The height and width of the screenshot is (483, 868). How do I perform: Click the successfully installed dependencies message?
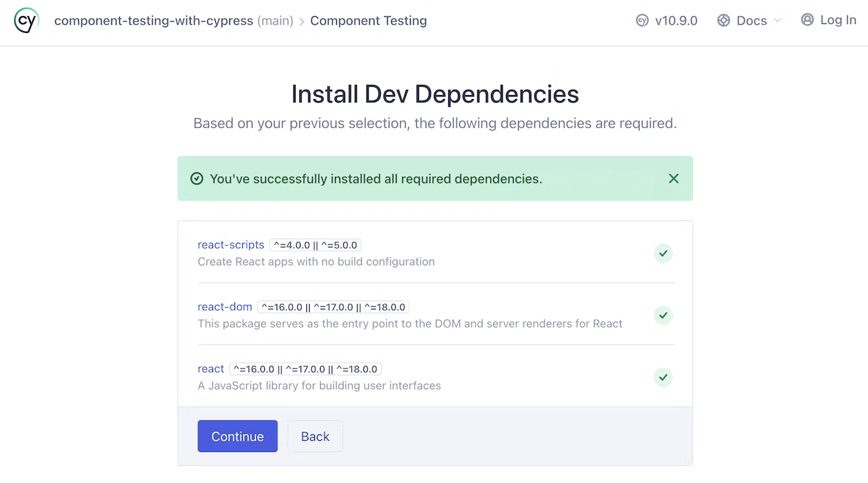[x=376, y=179]
